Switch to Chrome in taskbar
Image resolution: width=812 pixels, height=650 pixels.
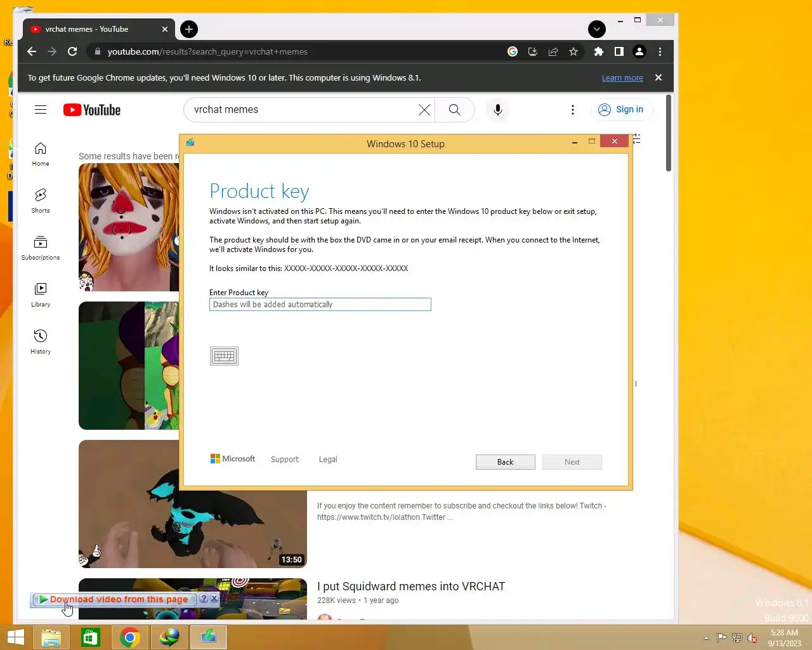[x=130, y=637]
